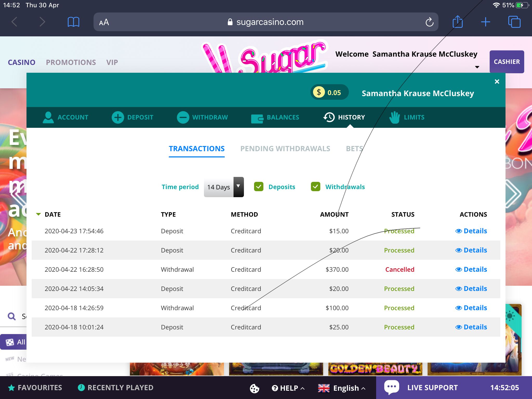Screen dimensions: 532x399
Task: Click the CASHIER button
Action: point(507,62)
